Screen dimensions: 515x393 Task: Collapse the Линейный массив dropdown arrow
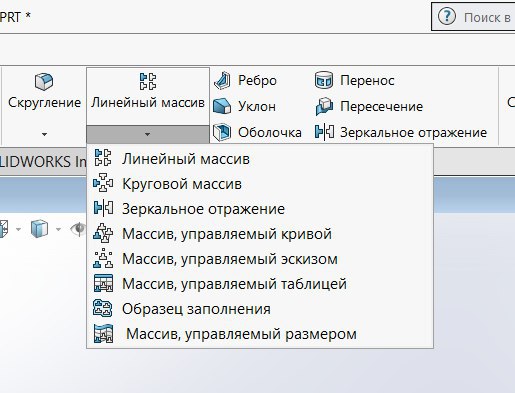[148, 134]
